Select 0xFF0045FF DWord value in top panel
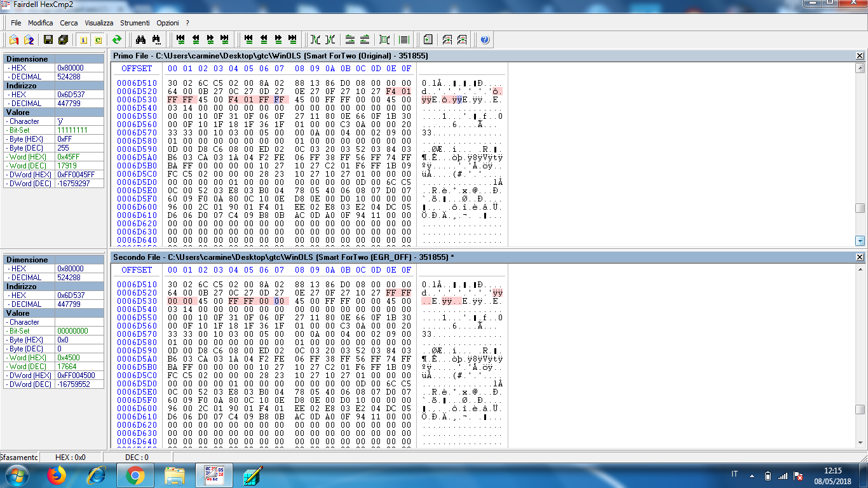This screenshot has height=488, width=868. click(x=79, y=175)
